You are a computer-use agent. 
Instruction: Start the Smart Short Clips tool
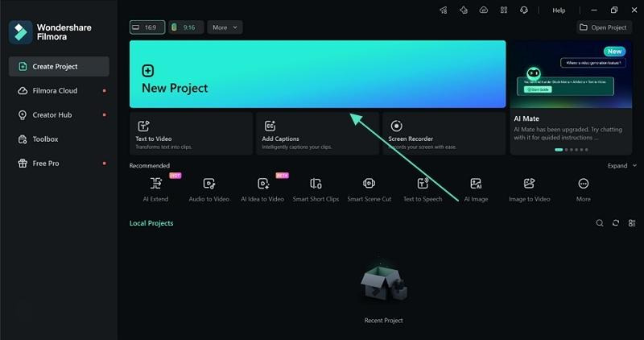(316, 189)
